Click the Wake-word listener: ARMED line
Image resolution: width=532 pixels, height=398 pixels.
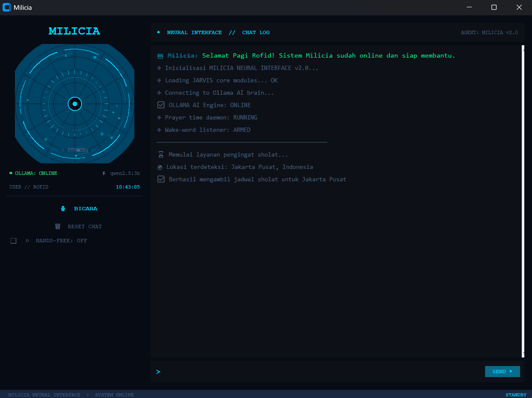(208, 130)
